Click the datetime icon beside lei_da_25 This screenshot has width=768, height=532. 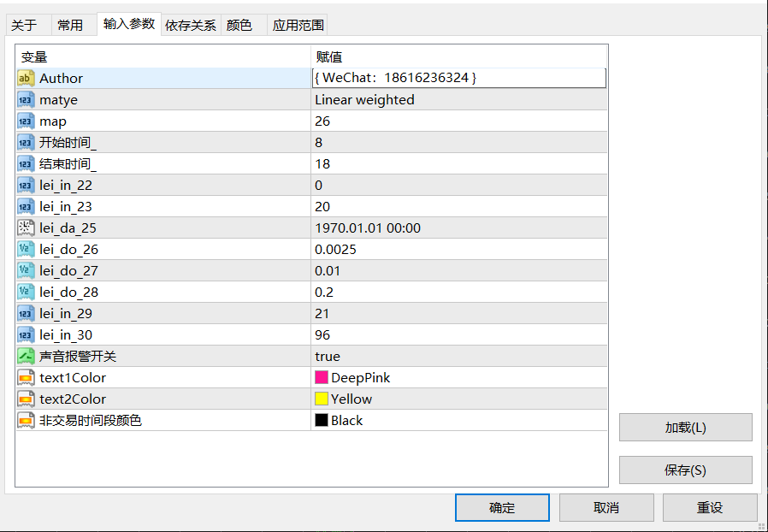(26, 228)
